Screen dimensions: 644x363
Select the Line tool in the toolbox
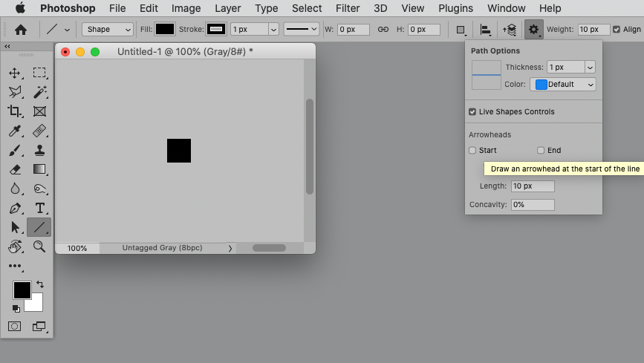click(x=39, y=227)
